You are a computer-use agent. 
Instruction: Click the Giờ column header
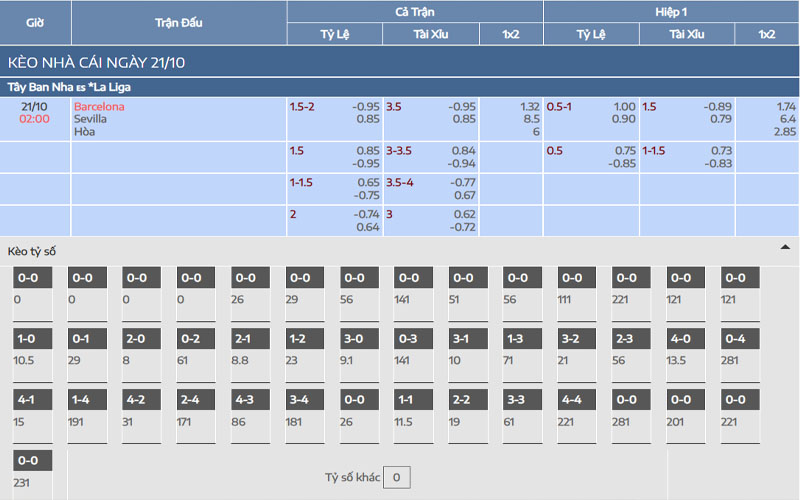point(35,22)
